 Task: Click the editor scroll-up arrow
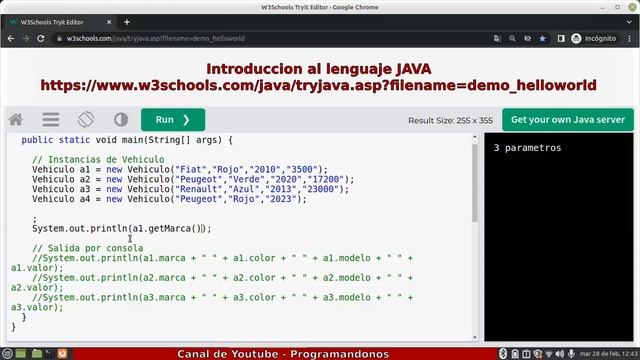point(474,137)
